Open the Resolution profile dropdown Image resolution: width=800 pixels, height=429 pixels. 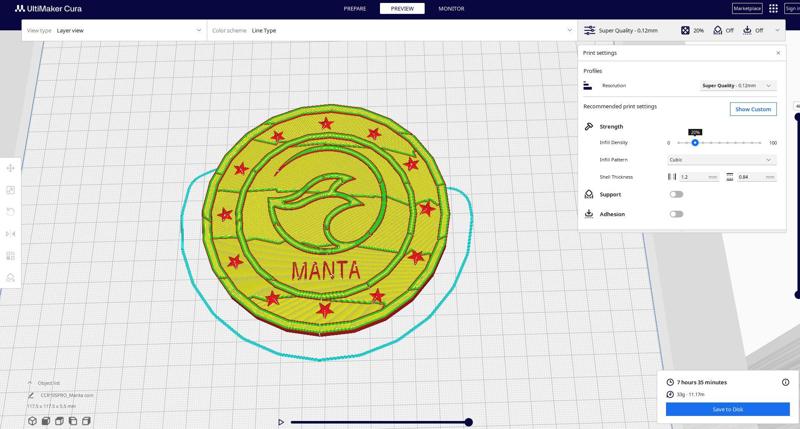[738, 86]
